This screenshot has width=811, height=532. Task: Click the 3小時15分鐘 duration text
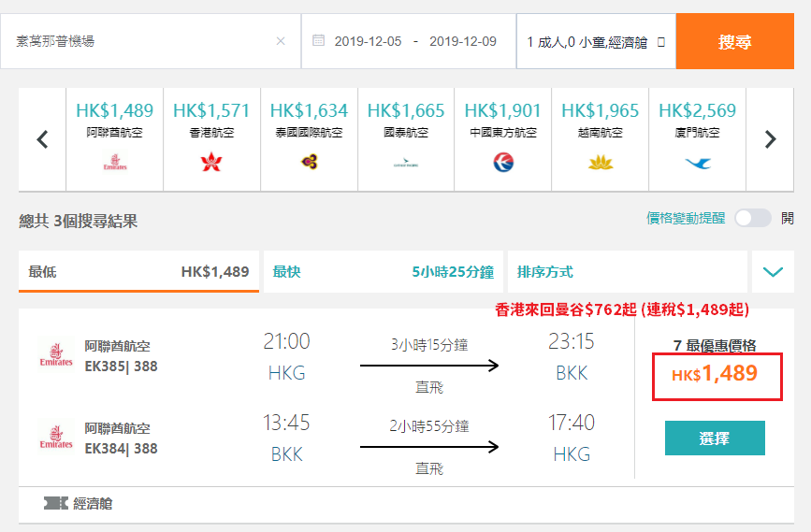429,345
